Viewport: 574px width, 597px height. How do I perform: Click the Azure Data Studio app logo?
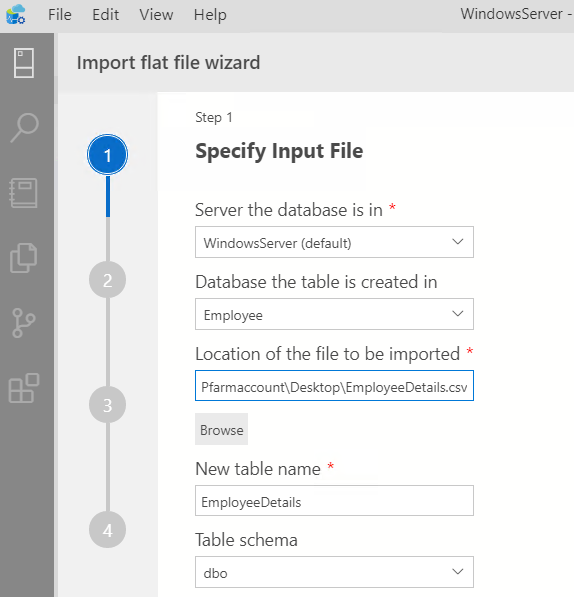[16, 14]
